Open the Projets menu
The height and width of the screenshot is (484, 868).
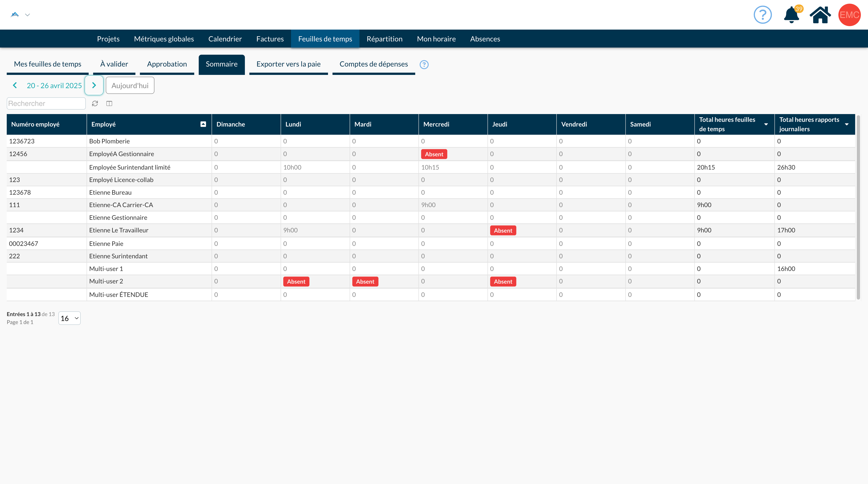pyautogui.click(x=108, y=39)
